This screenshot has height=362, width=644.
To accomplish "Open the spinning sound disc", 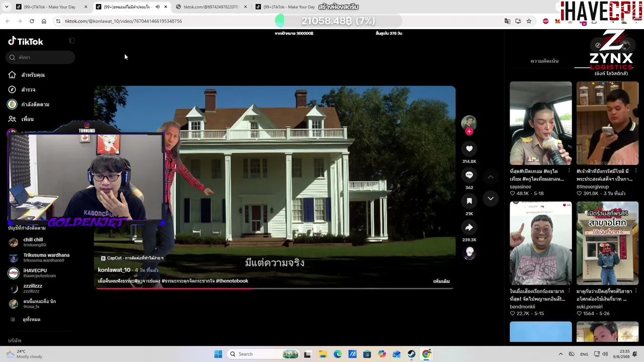I will point(469,252).
